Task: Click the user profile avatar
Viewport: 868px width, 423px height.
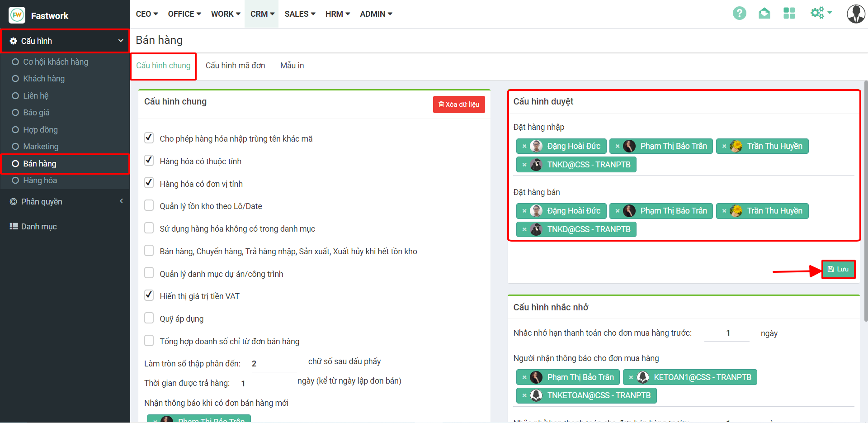Action: [x=855, y=14]
